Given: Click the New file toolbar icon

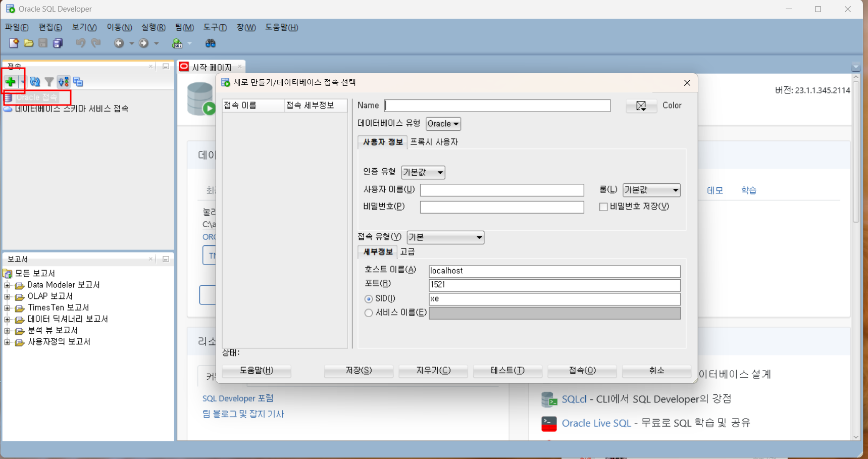Looking at the screenshot, I should [14, 43].
